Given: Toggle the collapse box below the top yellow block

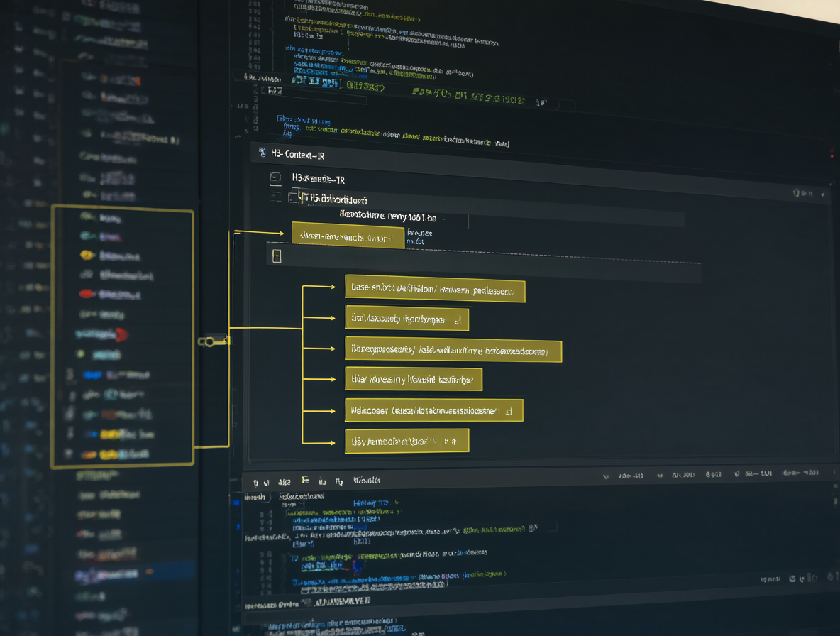Looking at the screenshot, I should [x=277, y=256].
